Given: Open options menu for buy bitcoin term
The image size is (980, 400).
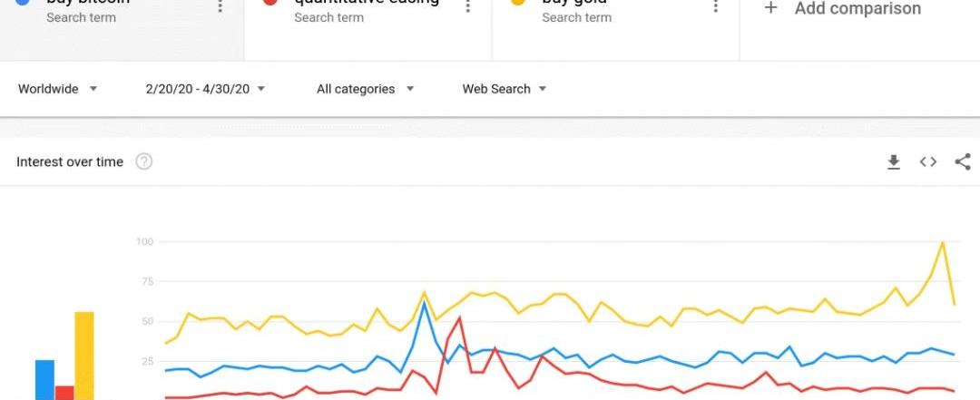Looking at the screenshot, I should coord(220,6).
